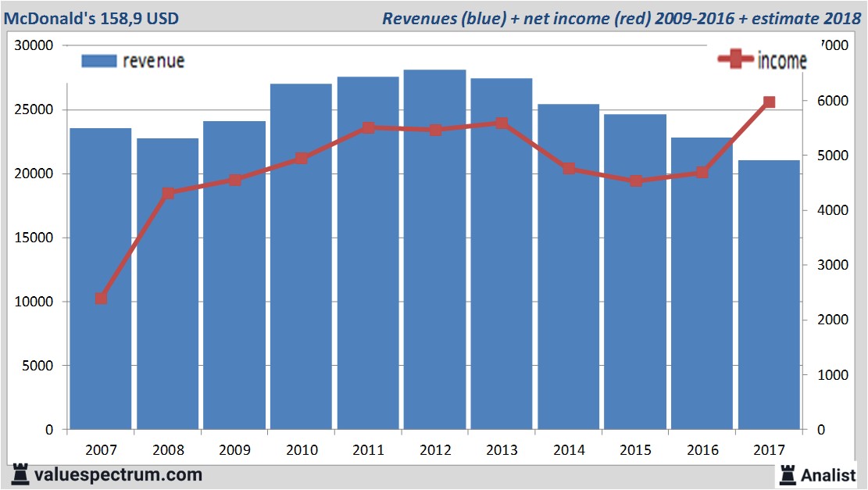Click the 2007 income data point
Viewport: 868px width, 490px height.
pos(101,299)
